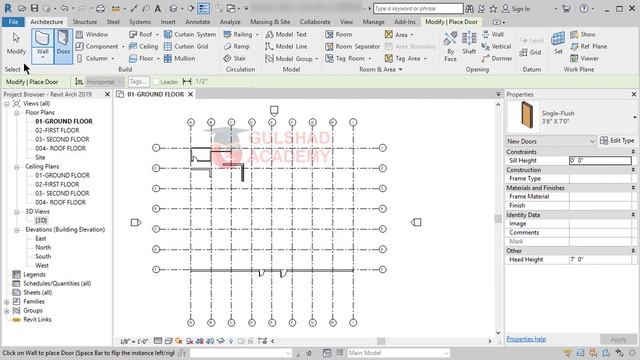This screenshot has height=360, width=640.
Task: Click the keyword search box
Action: (x=418, y=9)
